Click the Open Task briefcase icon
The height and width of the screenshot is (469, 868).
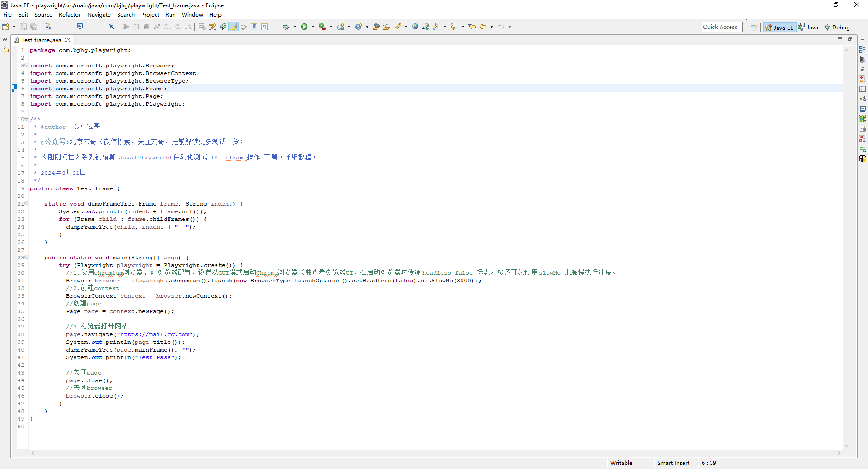(x=386, y=27)
